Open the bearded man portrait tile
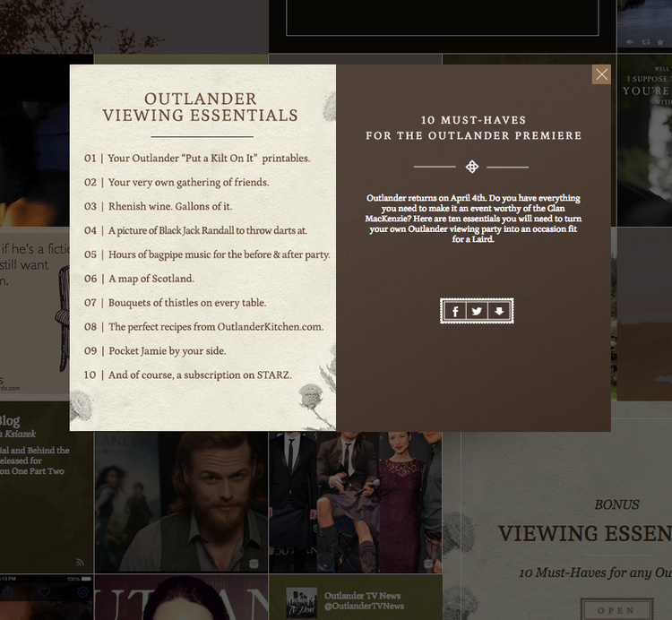The image size is (672, 620). click(181, 502)
